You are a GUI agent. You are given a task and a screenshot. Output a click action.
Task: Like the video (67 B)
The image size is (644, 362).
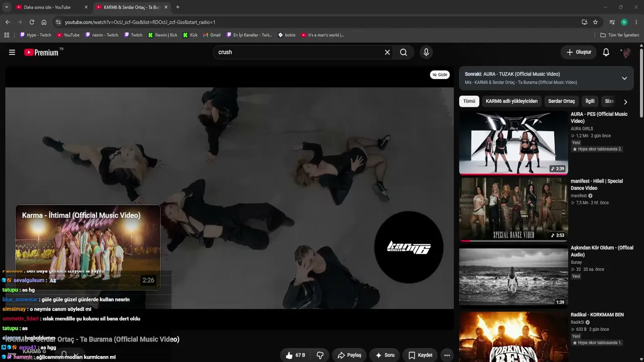[x=295, y=355]
